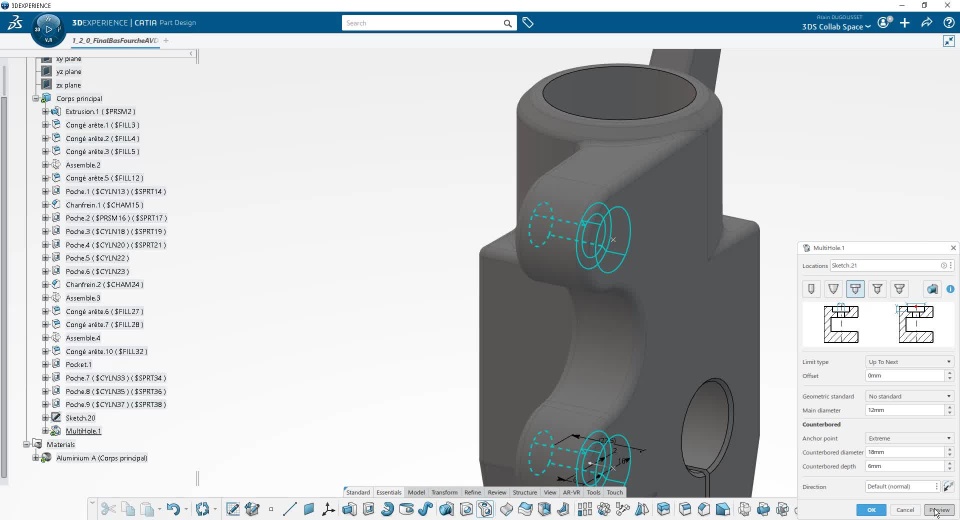Open the Help question mark icon

[x=948, y=23]
